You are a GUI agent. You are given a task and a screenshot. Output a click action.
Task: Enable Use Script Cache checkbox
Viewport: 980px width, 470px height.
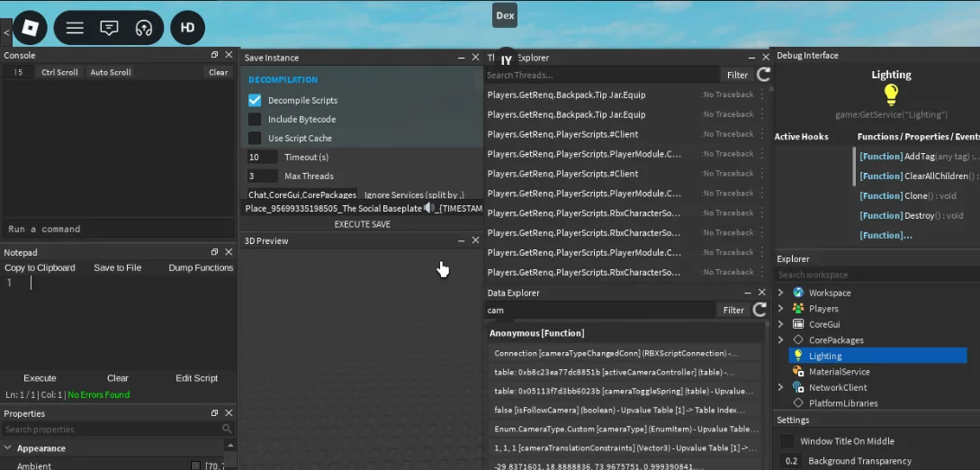(255, 138)
